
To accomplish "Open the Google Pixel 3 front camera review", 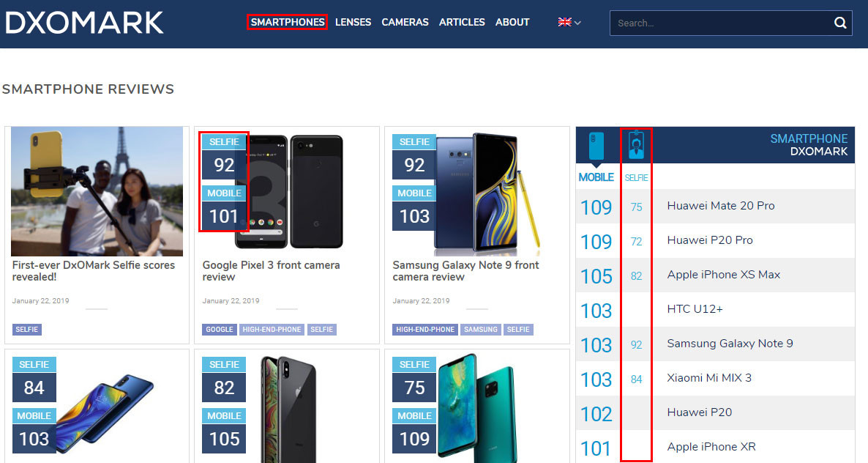I will [271, 271].
